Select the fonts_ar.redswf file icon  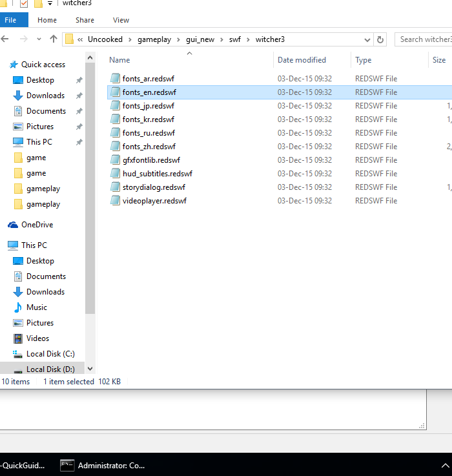click(115, 78)
